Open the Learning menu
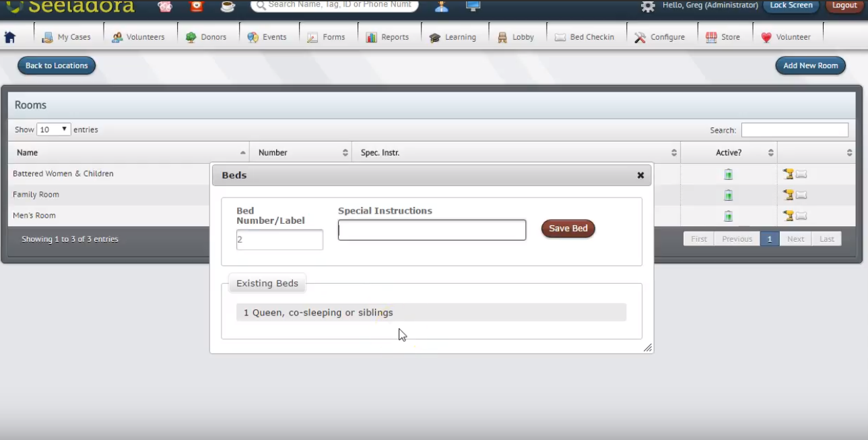 [x=453, y=37]
